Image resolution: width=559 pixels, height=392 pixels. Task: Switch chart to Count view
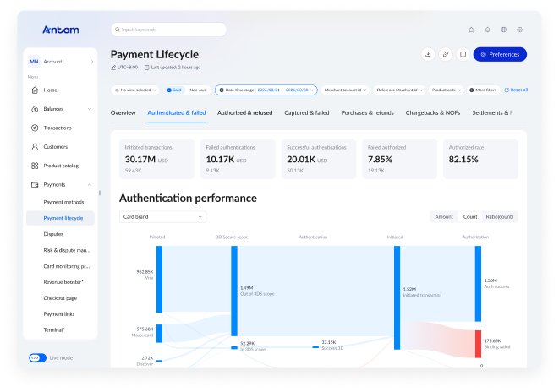[470, 217]
